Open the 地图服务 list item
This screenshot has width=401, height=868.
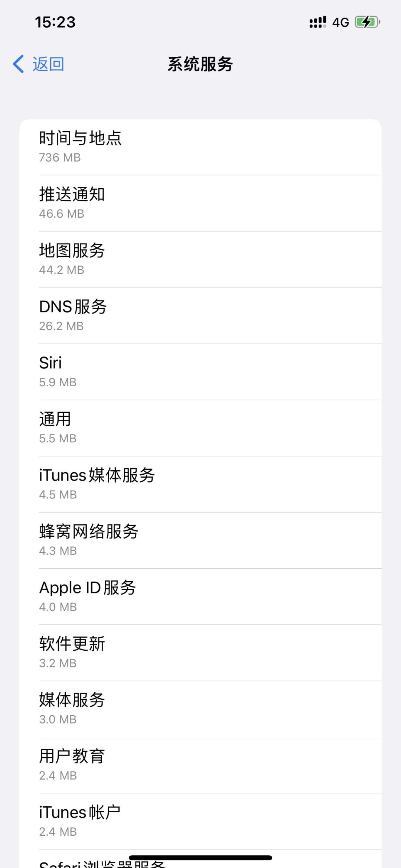point(200,259)
